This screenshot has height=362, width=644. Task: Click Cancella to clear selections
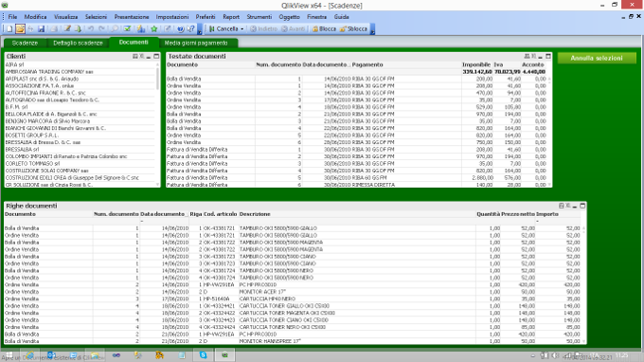(224, 29)
